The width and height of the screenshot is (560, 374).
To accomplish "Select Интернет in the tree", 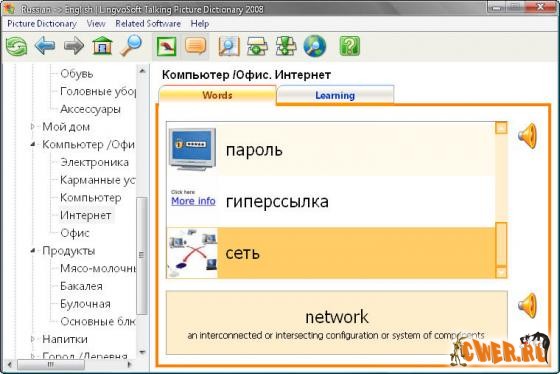I will [x=86, y=215].
